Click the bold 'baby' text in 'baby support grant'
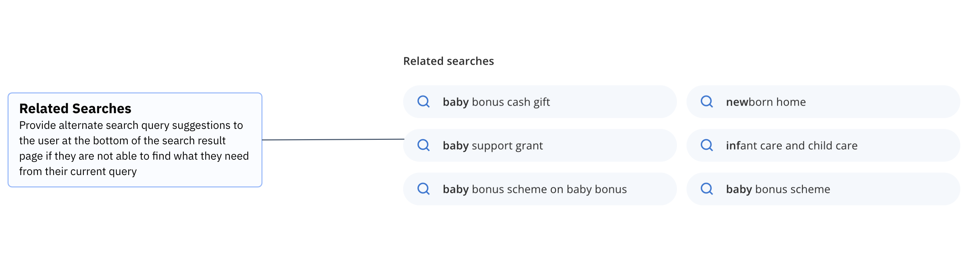Screen dimensions: 980x253 [x=456, y=145]
